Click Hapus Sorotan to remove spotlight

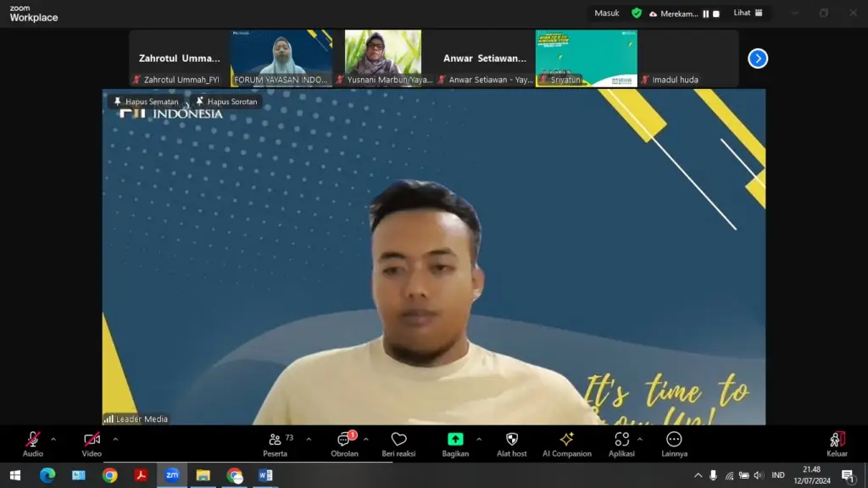click(226, 102)
